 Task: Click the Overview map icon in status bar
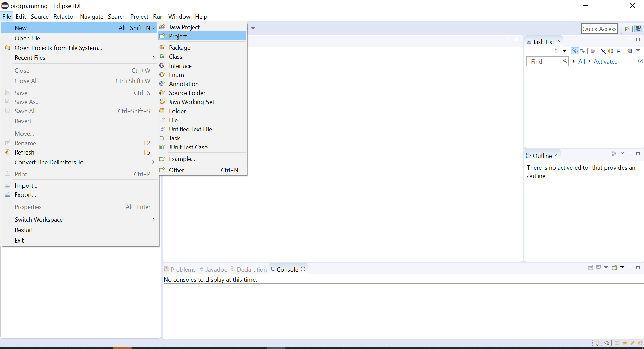617,343
